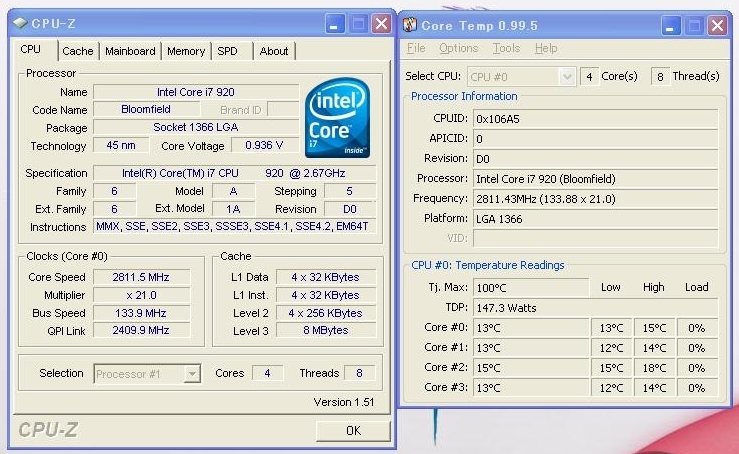Click the APICID field in Core Temp

pyautogui.click(x=595, y=139)
